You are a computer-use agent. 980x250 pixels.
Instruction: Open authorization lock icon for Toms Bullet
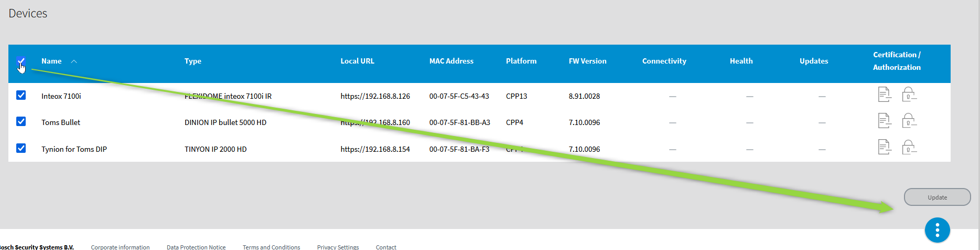[909, 121]
